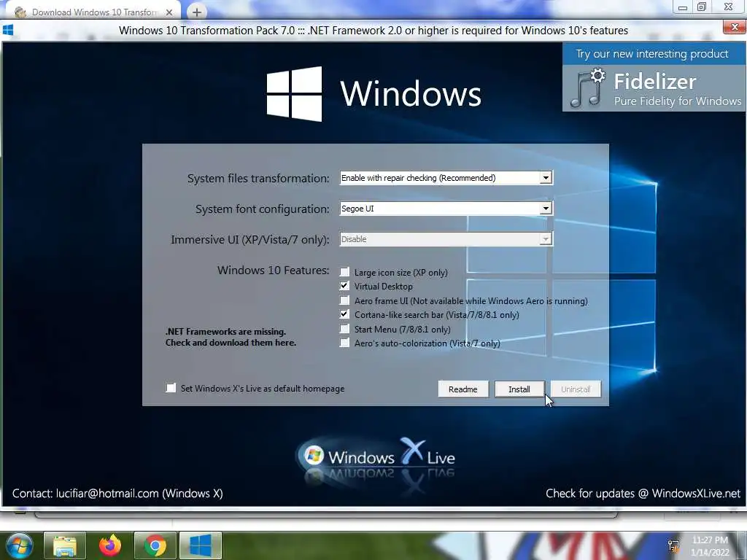The width and height of the screenshot is (747, 560).
Task: Click the System files transformation label
Action: point(258,178)
